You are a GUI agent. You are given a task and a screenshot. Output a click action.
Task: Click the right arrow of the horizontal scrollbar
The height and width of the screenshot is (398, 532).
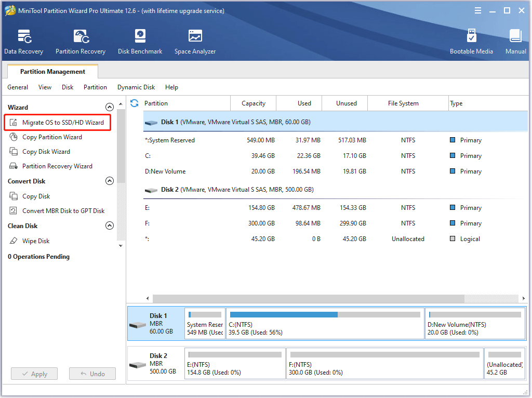tap(524, 299)
